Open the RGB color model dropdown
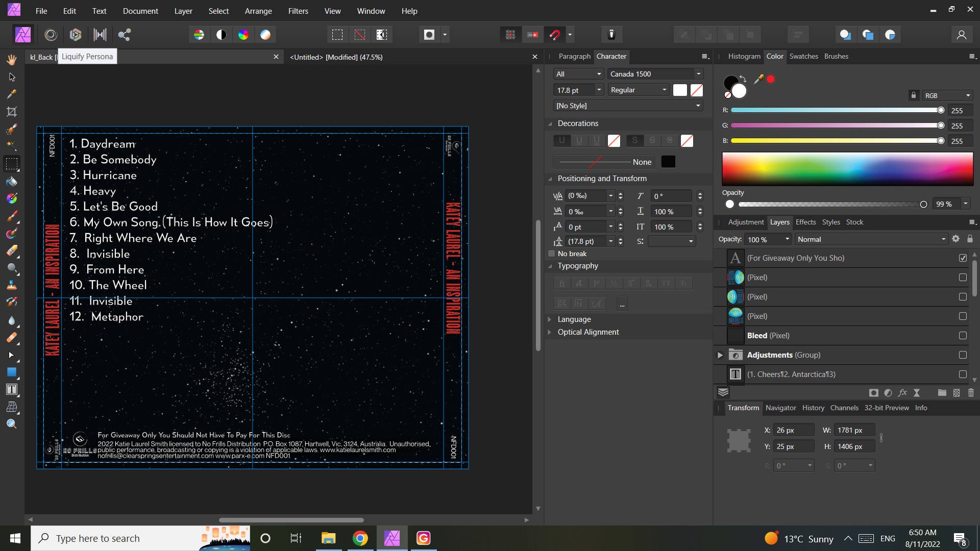This screenshot has width=980, height=551. 947,95
